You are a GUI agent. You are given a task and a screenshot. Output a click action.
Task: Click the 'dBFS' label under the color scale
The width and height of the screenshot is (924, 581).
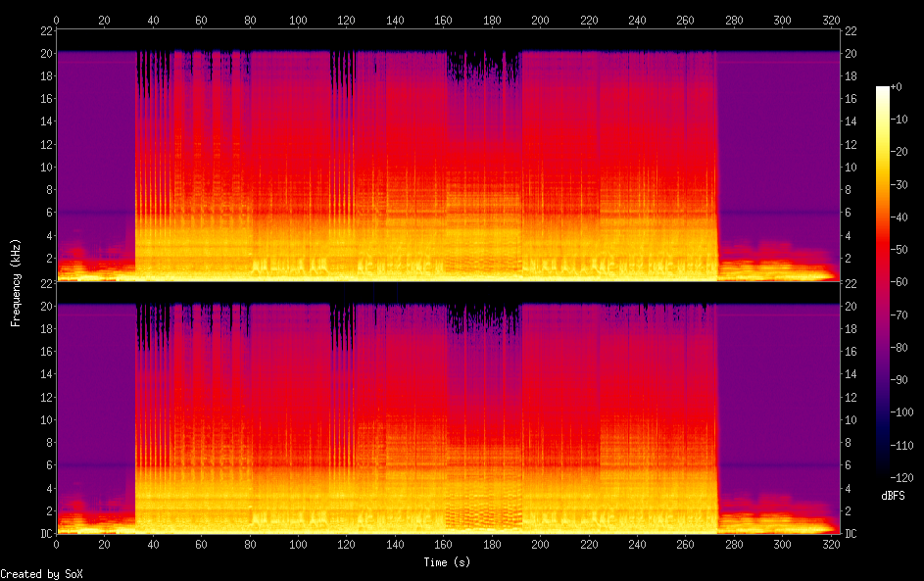point(893,496)
